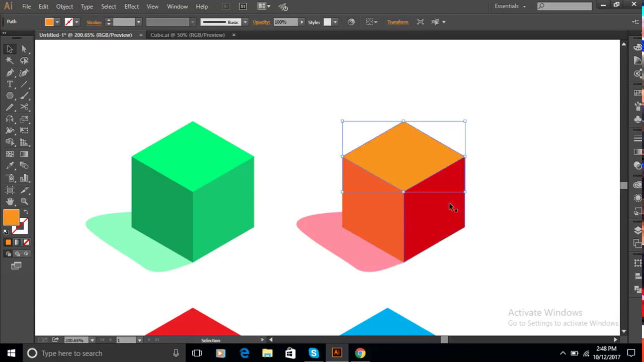Open the Basic brush definition dropdown
This screenshot has width=644, height=362.
pos(245,22)
